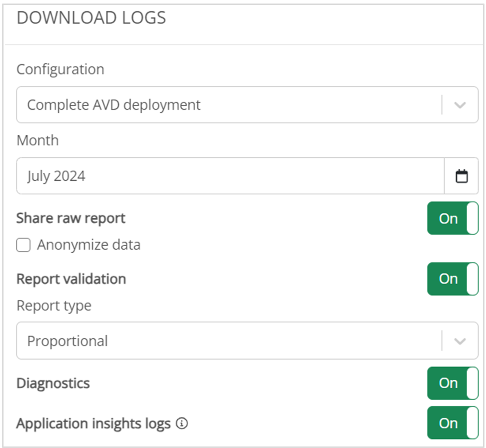Switch off the Application insights logs toggle
486x448 pixels.
click(x=453, y=423)
